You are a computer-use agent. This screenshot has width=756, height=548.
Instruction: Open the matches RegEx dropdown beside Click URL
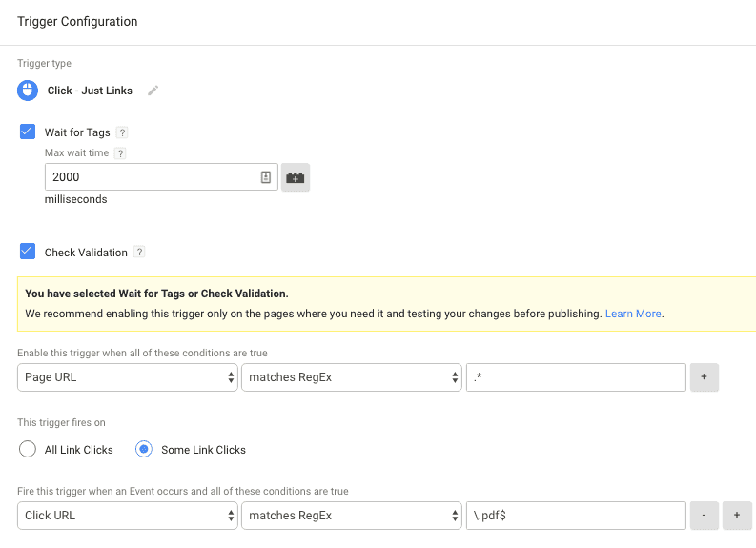tap(352, 516)
